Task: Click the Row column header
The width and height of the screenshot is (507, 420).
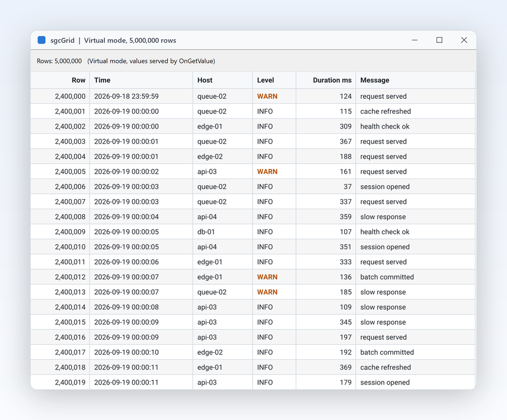Action: pyautogui.click(x=60, y=80)
